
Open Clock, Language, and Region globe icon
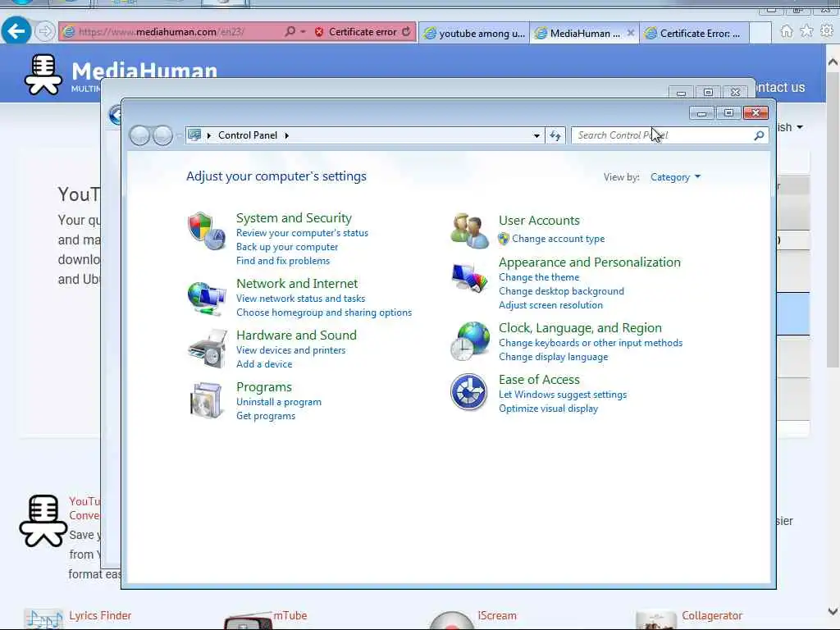[x=470, y=340]
